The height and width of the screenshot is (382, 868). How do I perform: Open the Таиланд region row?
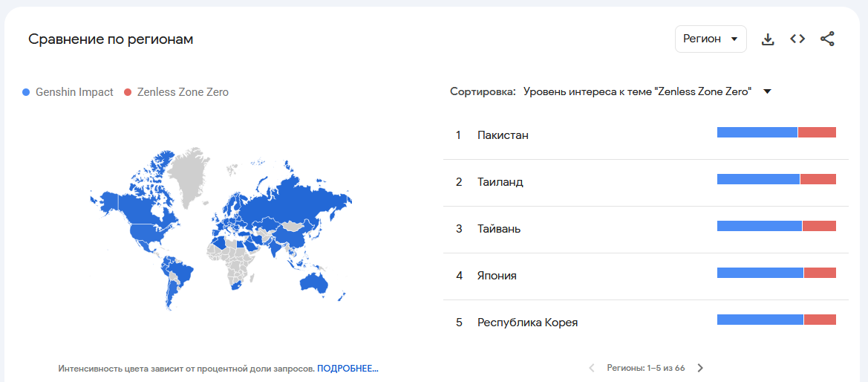[x=500, y=182]
